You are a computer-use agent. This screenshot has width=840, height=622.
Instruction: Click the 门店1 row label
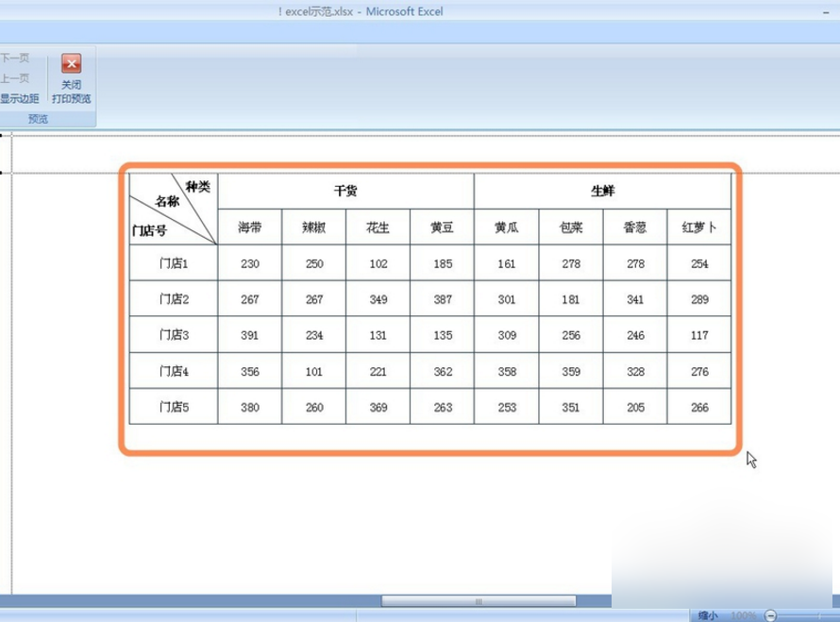coord(174,263)
